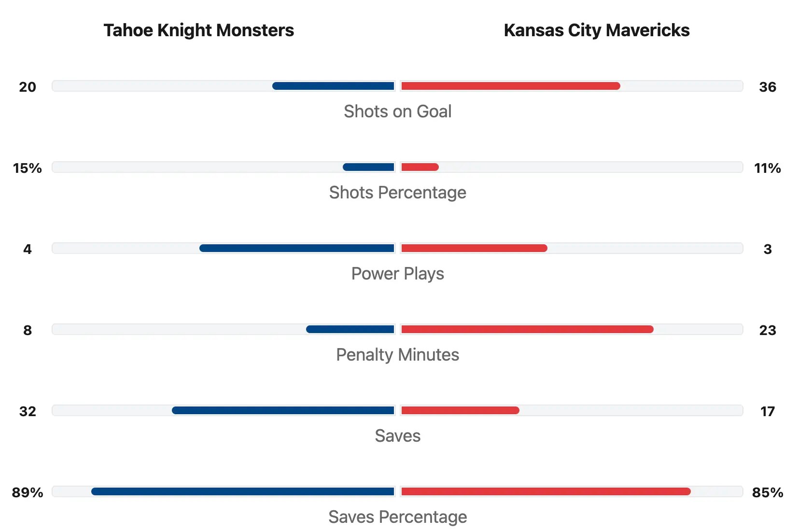
Task: Click the red Power Plays bar
Action: [x=474, y=249]
